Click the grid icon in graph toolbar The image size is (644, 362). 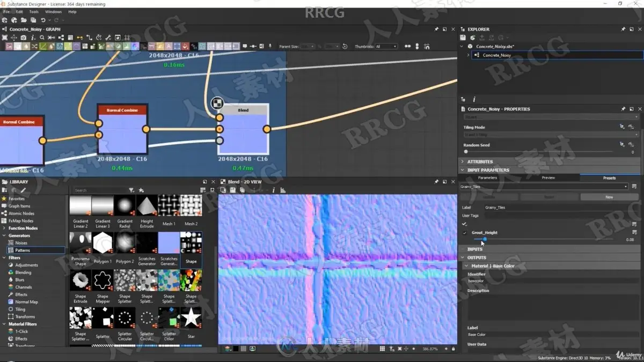pos(127,38)
